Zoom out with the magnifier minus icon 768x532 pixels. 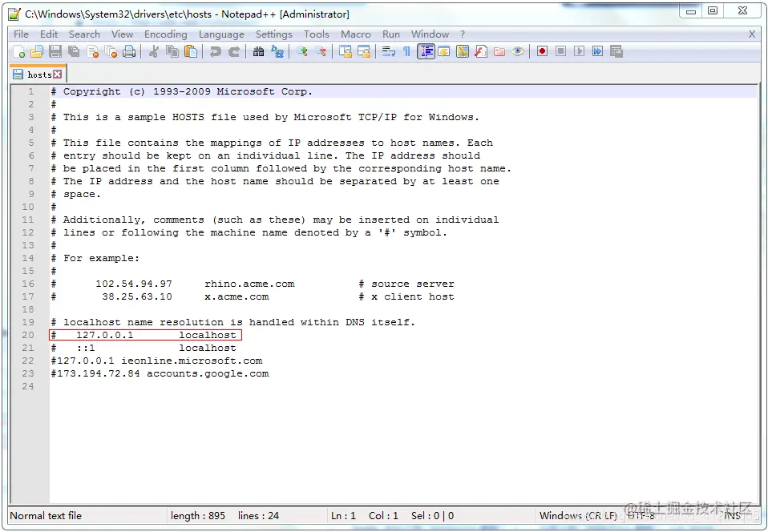click(321, 51)
